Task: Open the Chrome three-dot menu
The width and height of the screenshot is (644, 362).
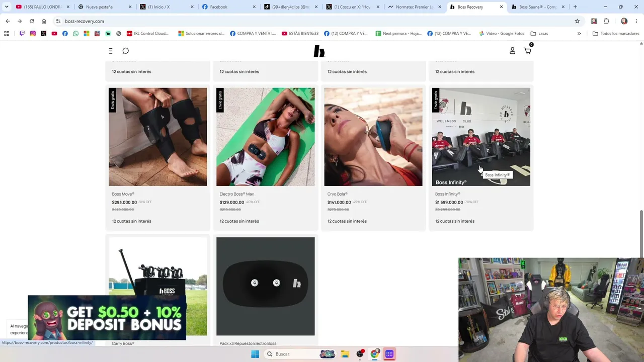Action: 636,21
